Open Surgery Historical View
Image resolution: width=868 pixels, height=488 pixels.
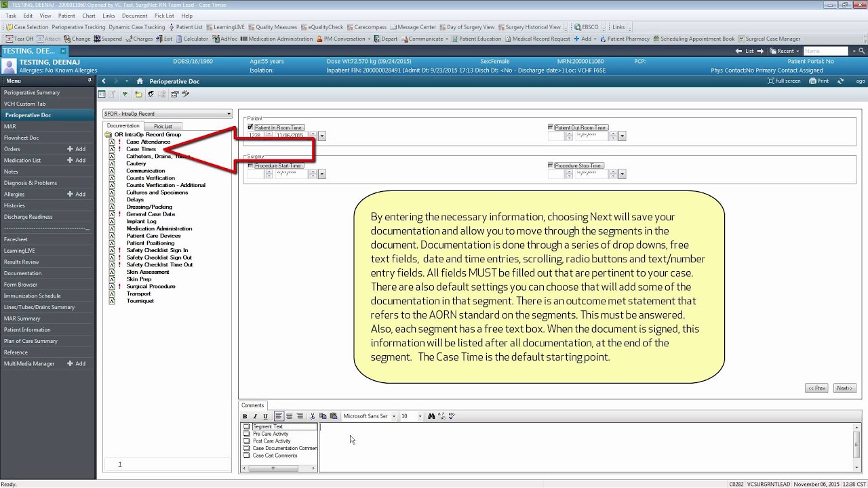530,27
